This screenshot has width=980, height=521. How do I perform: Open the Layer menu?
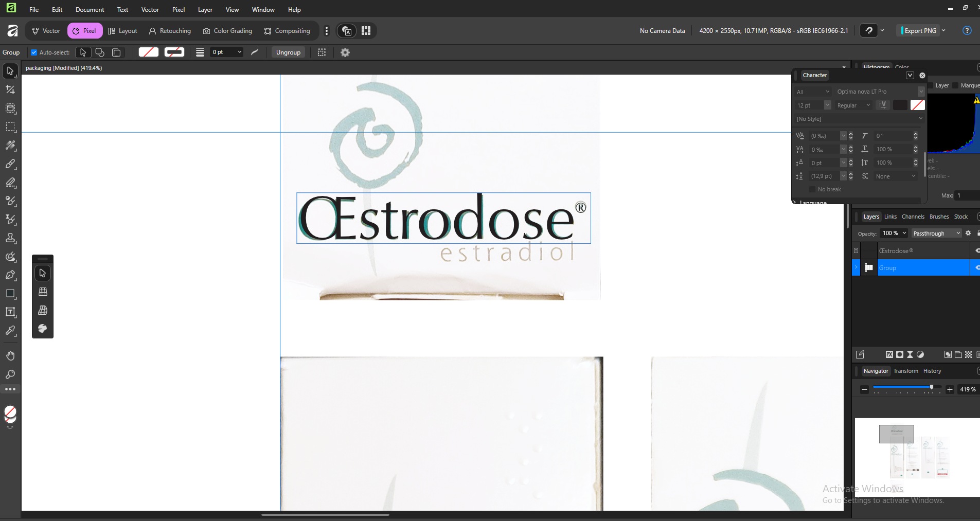(205, 10)
